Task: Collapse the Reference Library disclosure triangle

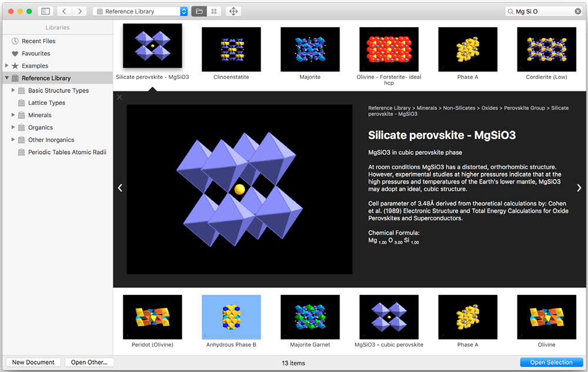Action: 6,78
